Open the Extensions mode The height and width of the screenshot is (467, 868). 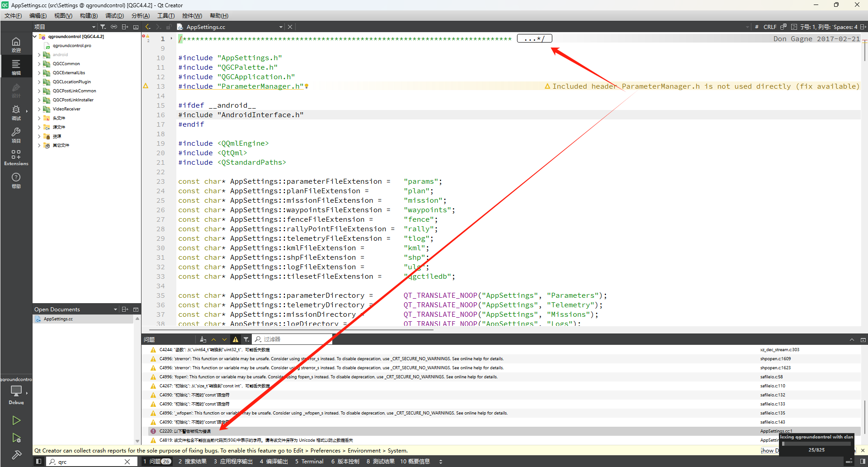(16, 157)
